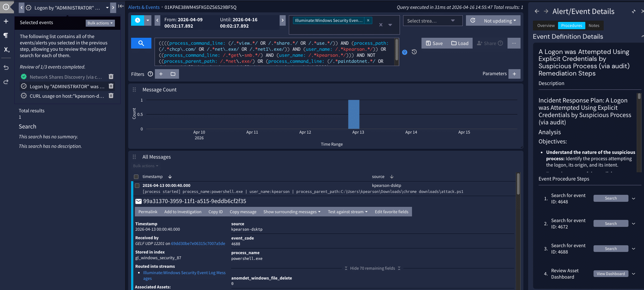Image resolution: width=644 pixels, height=290 pixels.
Task: Run query with magnifier search button
Action: (141, 43)
